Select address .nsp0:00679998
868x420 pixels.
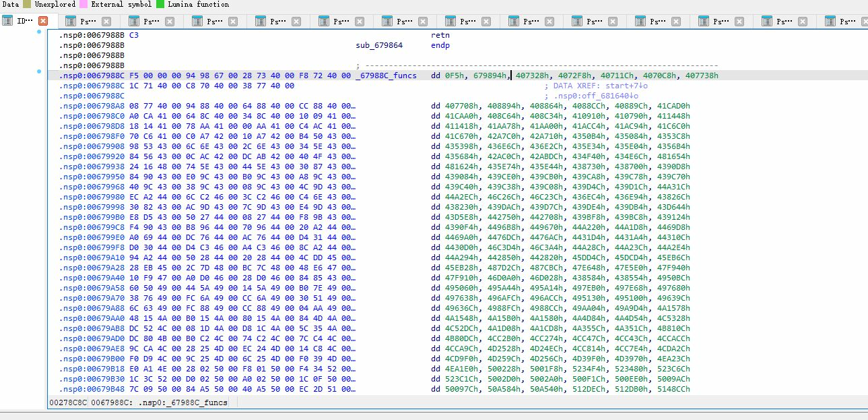[91, 207]
